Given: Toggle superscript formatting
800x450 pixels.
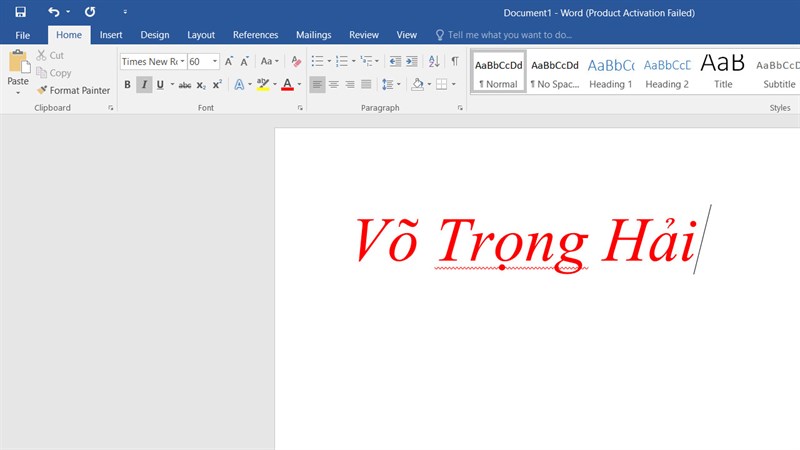Looking at the screenshot, I should tap(217, 84).
